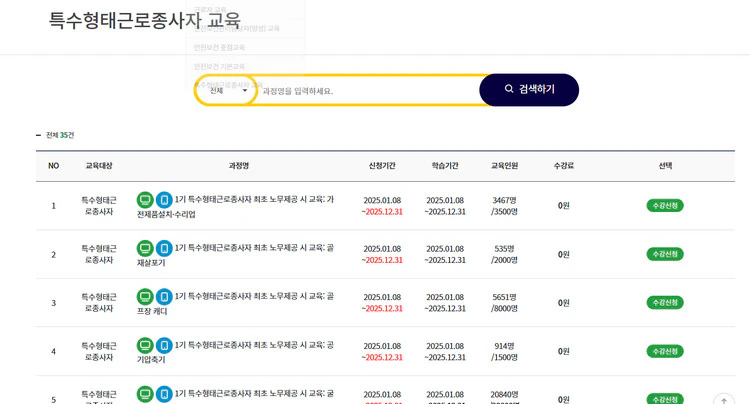Hit 수강신청 on the 골프장 캐디 row
The height and width of the screenshot is (404, 750).
pyautogui.click(x=664, y=303)
